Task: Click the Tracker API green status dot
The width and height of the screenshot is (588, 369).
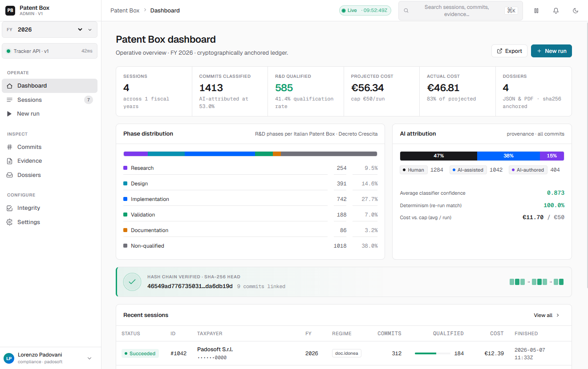Action: pos(8,51)
